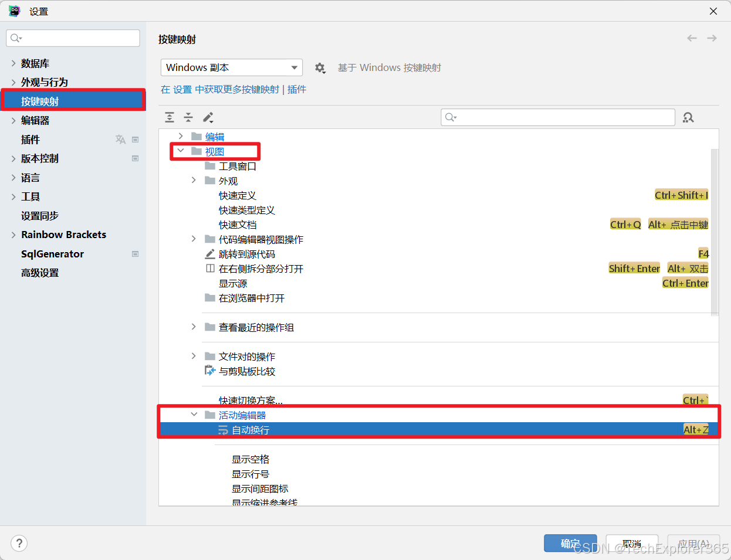The height and width of the screenshot is (560, 731).
Task: Select the 显示空格 action row
Action: point(438,459)
